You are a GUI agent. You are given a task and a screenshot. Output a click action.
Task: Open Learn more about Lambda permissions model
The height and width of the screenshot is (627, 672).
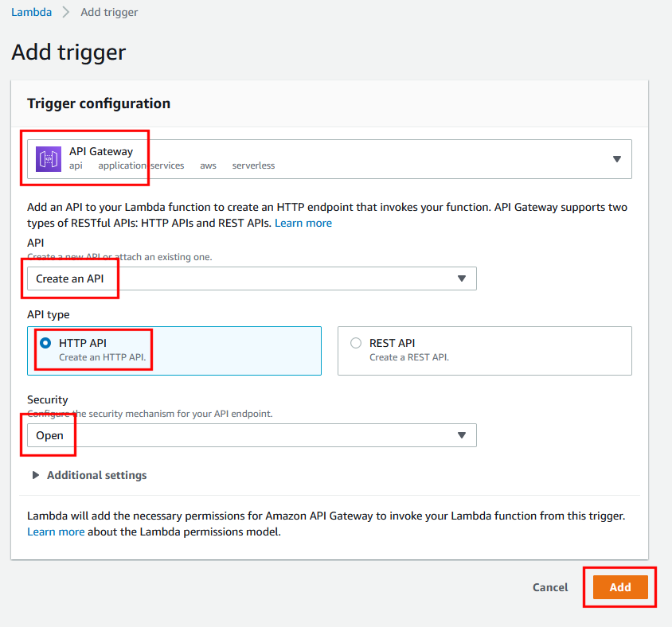tap(56, 532)
